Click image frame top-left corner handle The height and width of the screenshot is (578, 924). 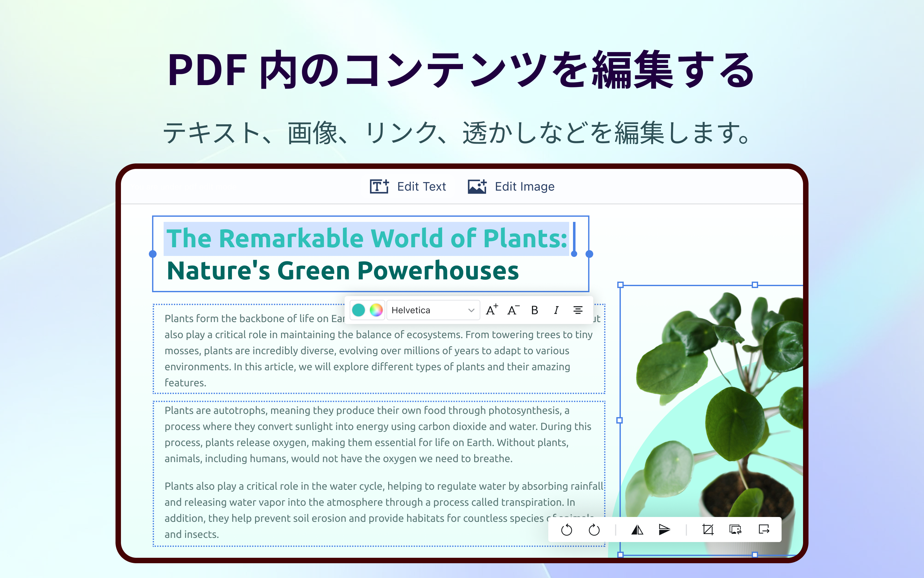pos(620,285)
